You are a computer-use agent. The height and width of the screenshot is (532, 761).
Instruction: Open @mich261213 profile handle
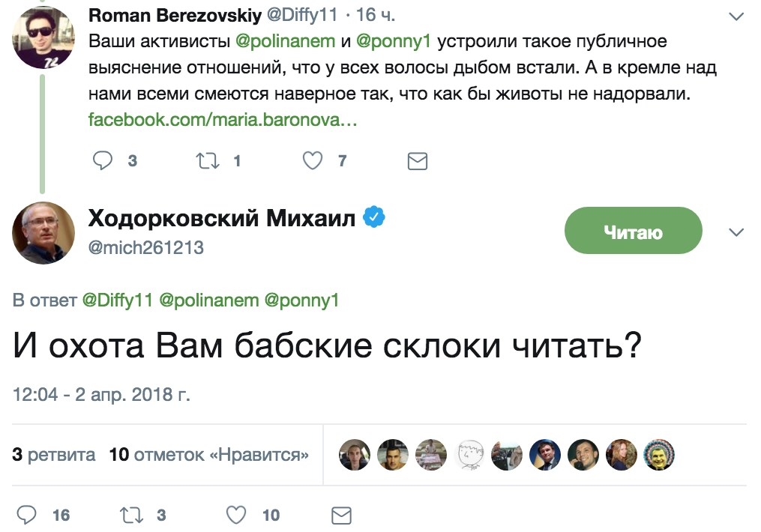146,247
